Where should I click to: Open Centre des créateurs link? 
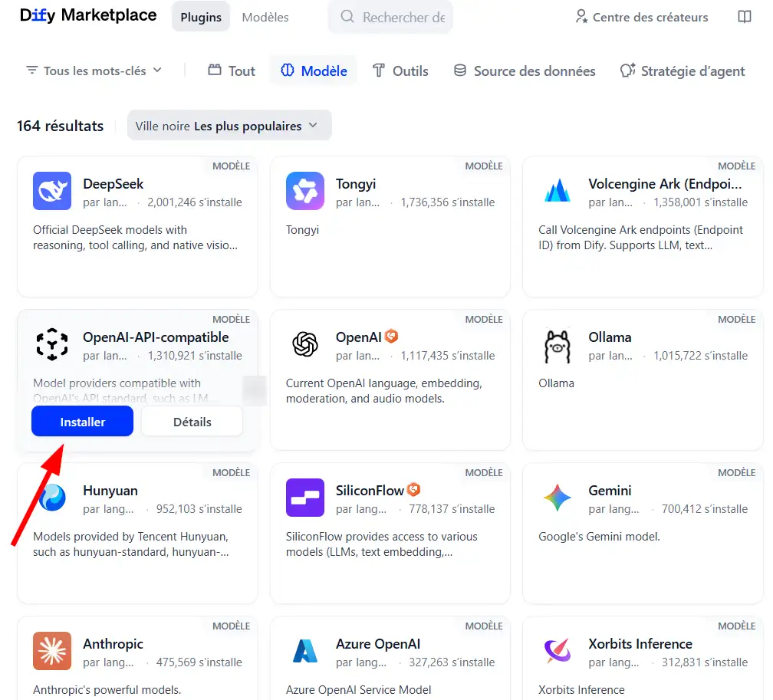(641, 17)
